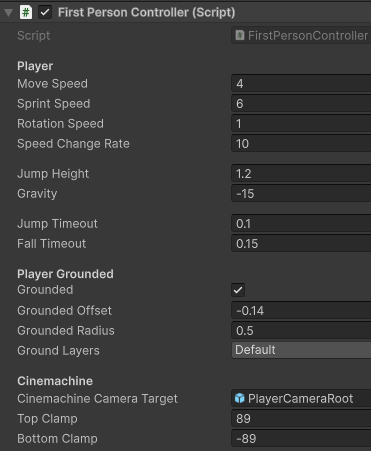Disable the First Person Controller component checkbox

[x=45, y=13]
